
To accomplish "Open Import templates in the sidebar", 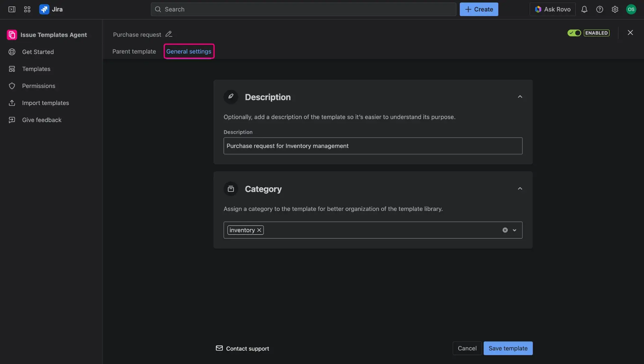I will pos(45,103).
